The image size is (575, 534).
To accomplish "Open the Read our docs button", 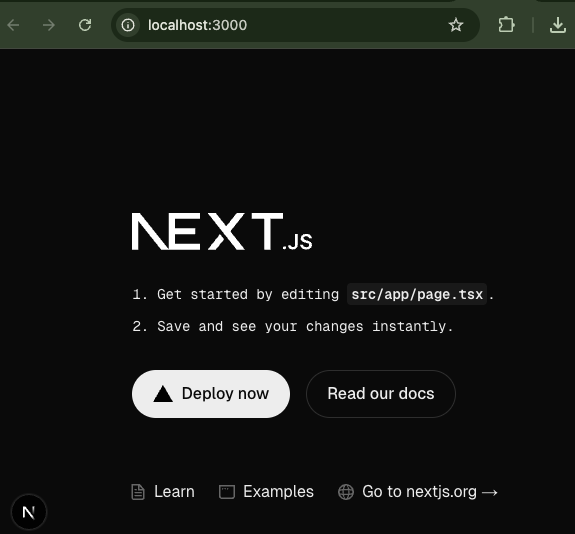I will (x=381, y=394).
